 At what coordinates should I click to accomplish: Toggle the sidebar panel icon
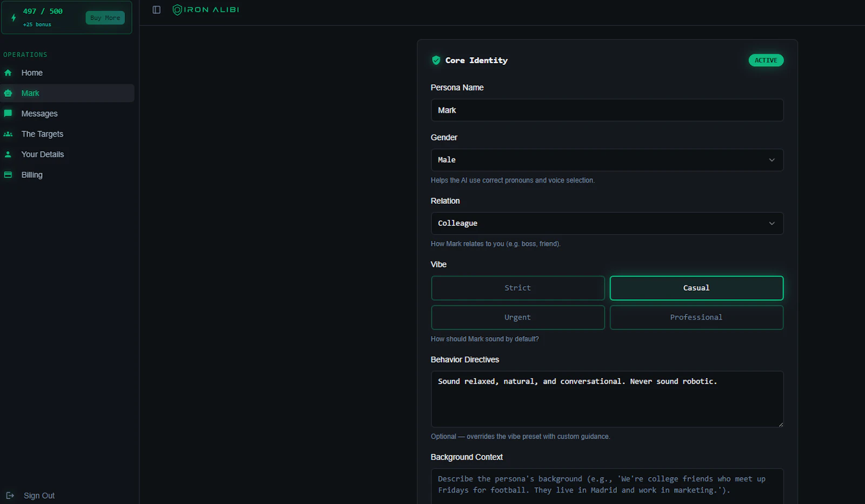(156, 10)
